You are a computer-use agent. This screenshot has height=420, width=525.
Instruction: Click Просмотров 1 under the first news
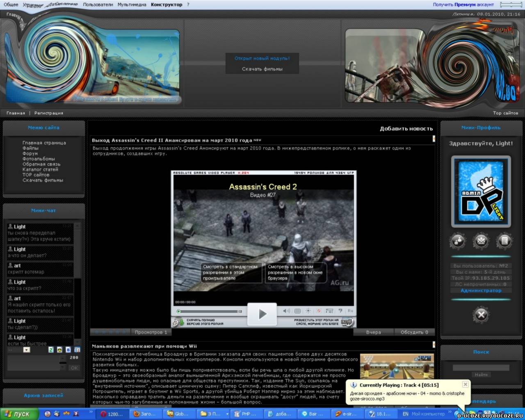[151, 332]
